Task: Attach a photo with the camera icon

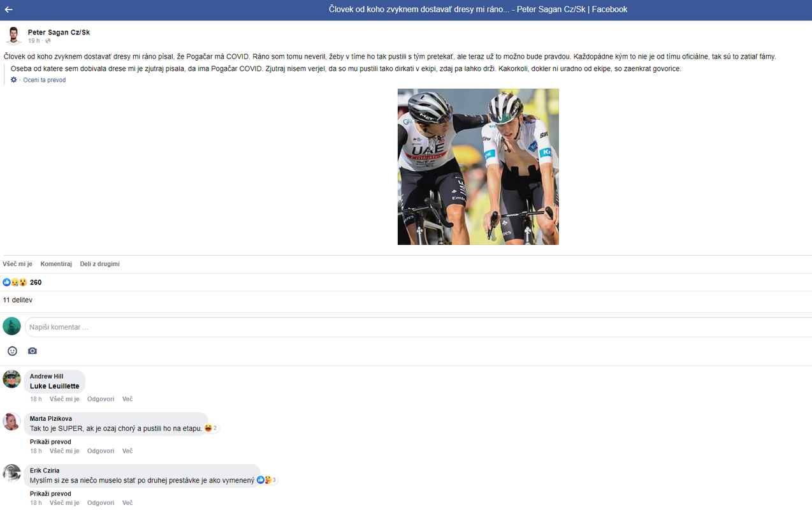Action: (33, 351)
